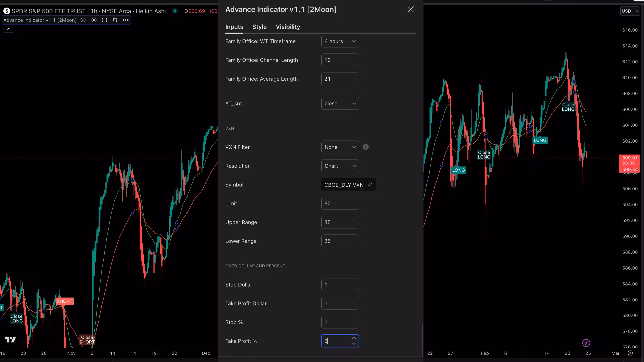Viewport: 644px width, 362px height.
Task: Click the Stop Dollar input field
Action: [340, 285]
